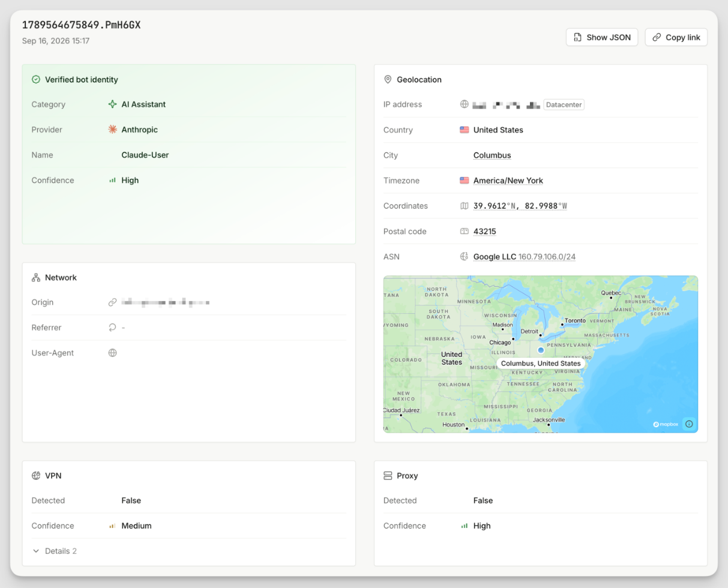Click the VPN Detected False value

(131, 500)
